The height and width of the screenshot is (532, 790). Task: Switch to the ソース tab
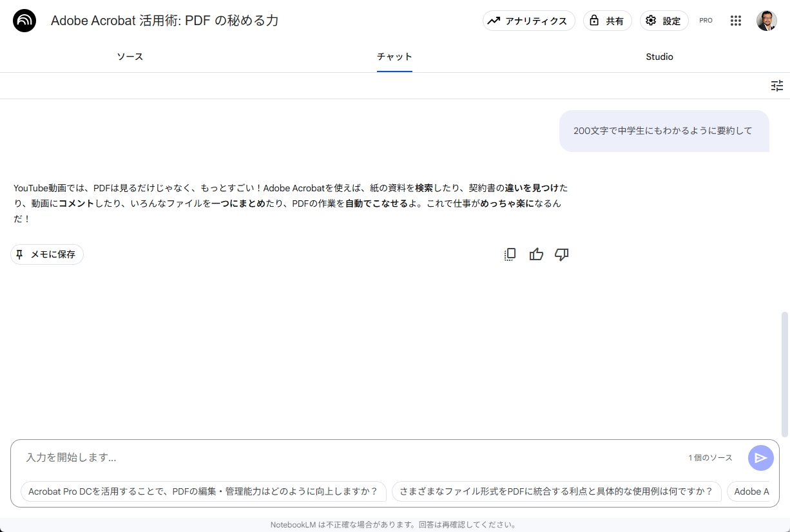tap(130, 57)
